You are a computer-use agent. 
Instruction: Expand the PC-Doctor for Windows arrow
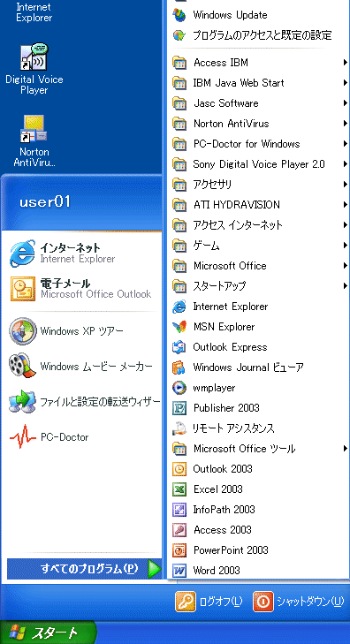click(x=346, y=144)
